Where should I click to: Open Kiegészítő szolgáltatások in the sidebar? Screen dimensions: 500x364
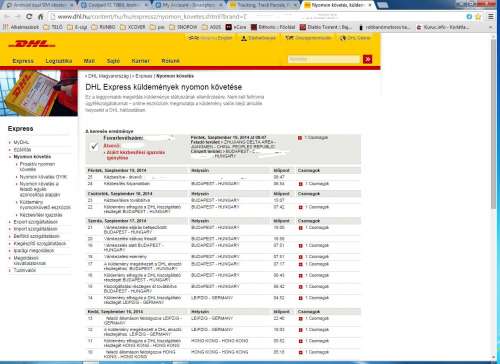coord(40,244)
